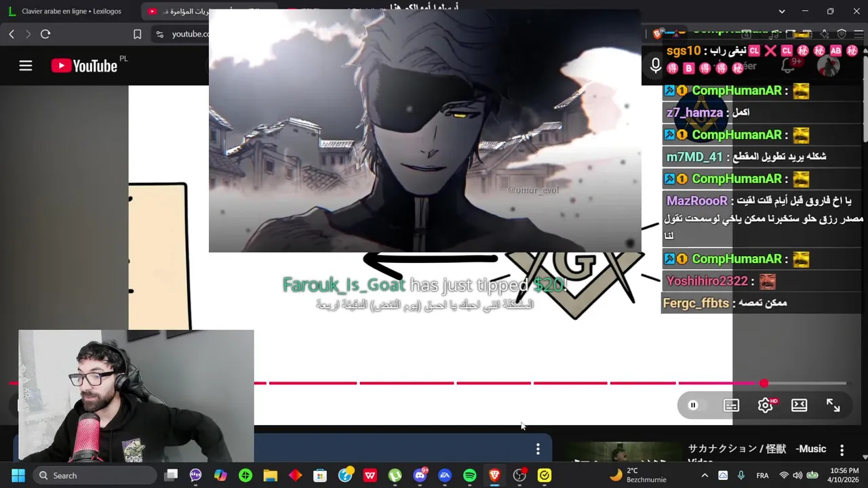Click username z7_hamza in chat
The width and height of the screenshot is (868, 488).
point(694,113)
